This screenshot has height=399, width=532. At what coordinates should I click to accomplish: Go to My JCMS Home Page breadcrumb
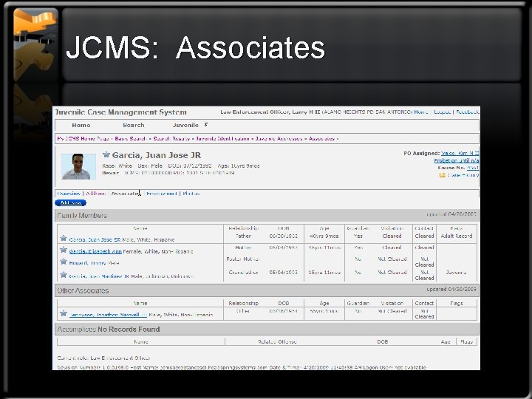click(x=83, y=139)
